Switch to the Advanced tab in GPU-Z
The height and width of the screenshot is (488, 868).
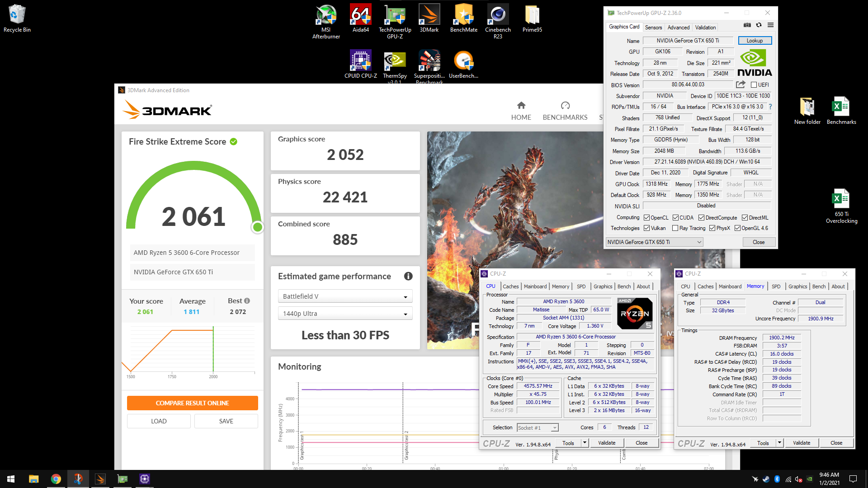(x=678, y=28)
